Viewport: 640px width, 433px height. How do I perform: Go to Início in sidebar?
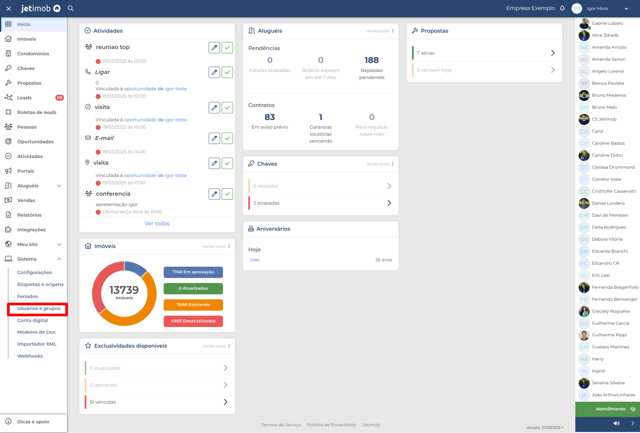(x=33, y=24)
